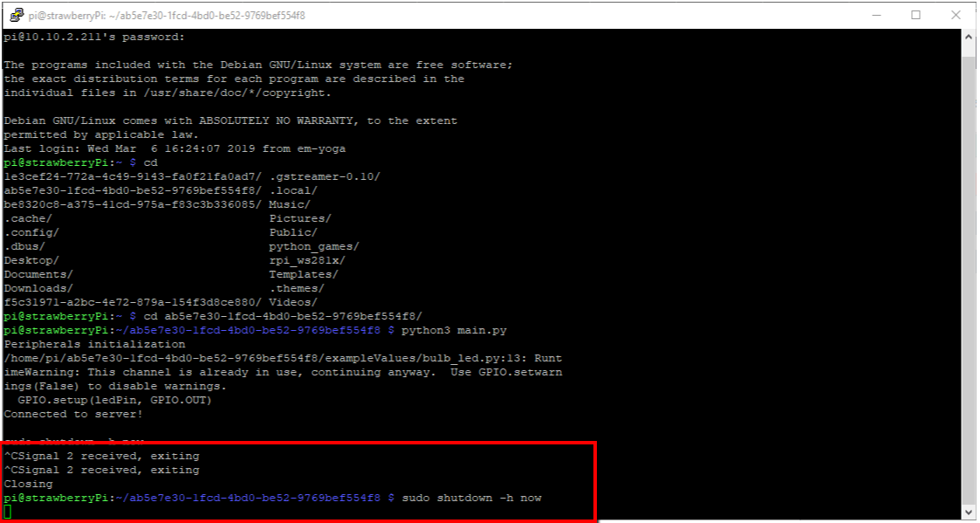Click the 'Closing' output line
This screenshot has height=523, width=980.
(x=28, y=485)
